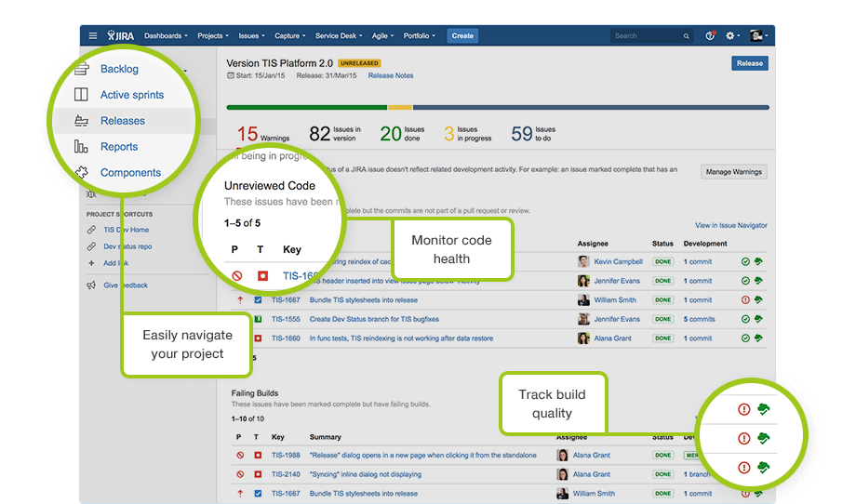Click build cloud icon in Kevin Campbell row

click(x=758, y=262)
